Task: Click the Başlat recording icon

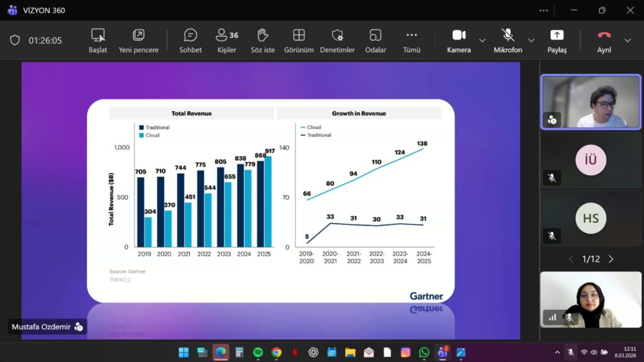Action: 97,40
